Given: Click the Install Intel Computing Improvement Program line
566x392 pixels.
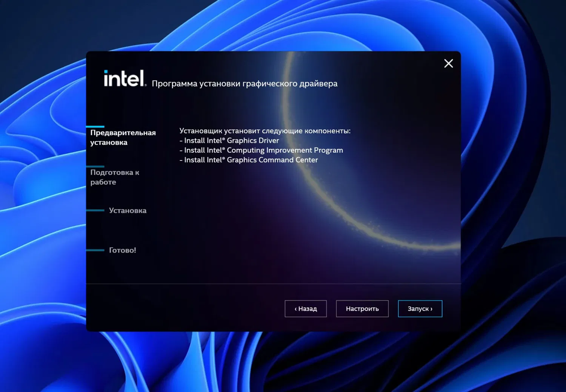Looking at the screenshot, I should [261, 150].
